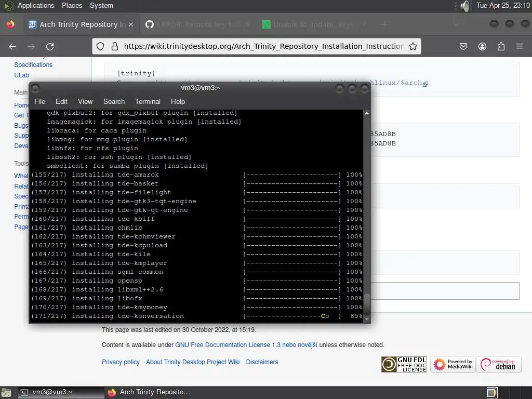Image resolution: width=532 pixels, height=399 pixels.
Task: Open the ULab sidebar link
Action: (x=21, y=75)
